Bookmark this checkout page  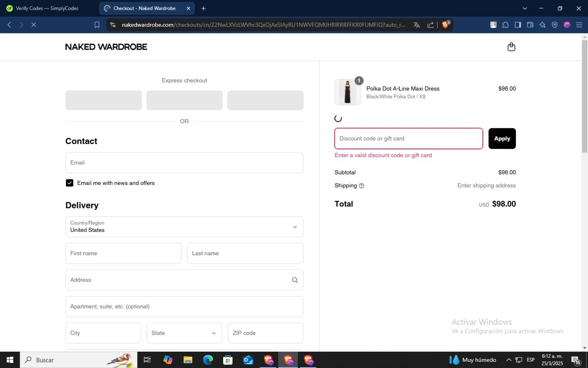click(x=97, y=25)
